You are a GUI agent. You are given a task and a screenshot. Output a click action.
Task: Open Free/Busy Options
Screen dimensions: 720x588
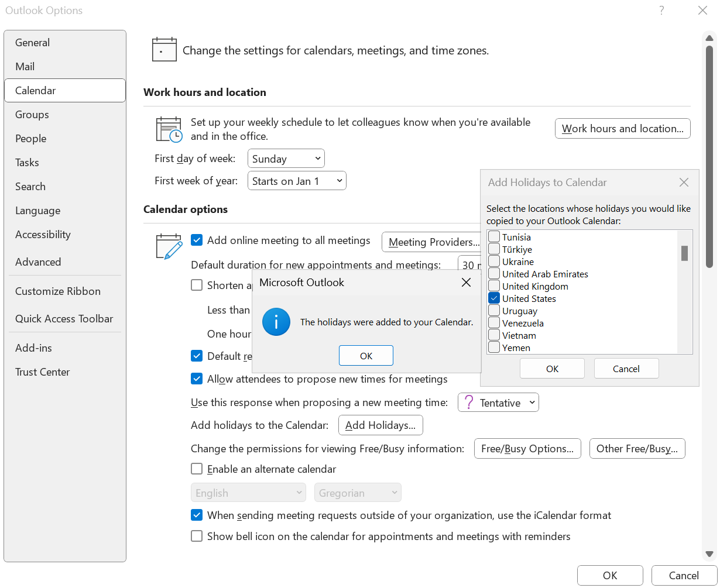[527, 449]
